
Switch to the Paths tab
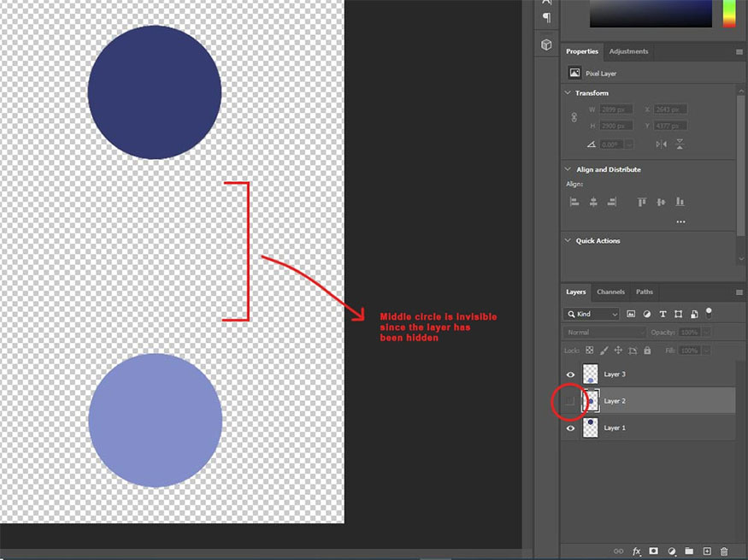tap(644, 292)
